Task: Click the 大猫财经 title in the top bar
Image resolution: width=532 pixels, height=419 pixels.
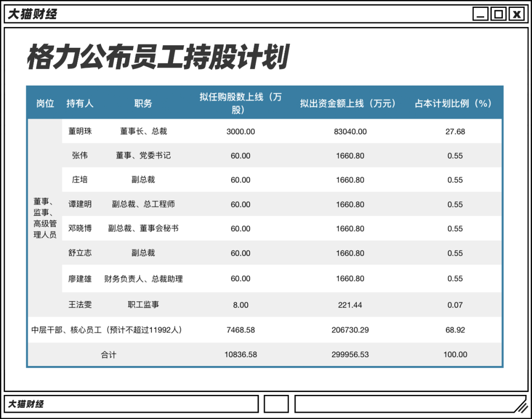Action: click(x=32, y=14)
